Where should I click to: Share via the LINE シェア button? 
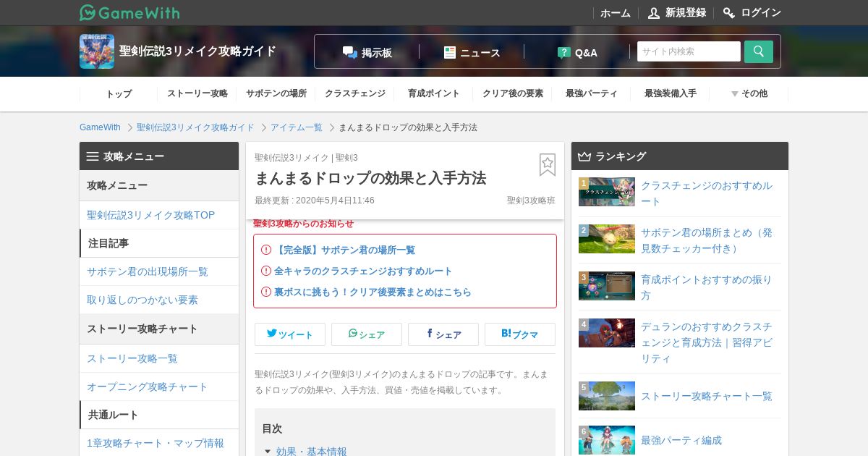coord(367,334)
